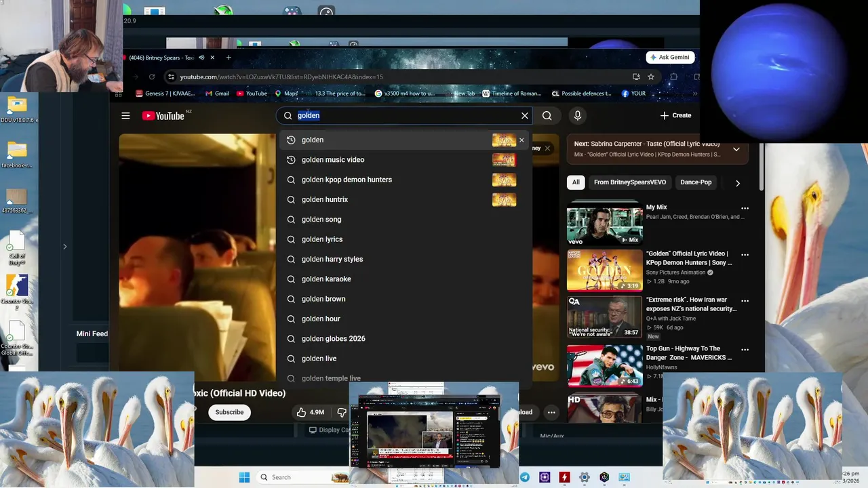The height and width of the screenshot is (488, 868).
Task: Go to YouTube home via logo
Action: pos(163,116)
